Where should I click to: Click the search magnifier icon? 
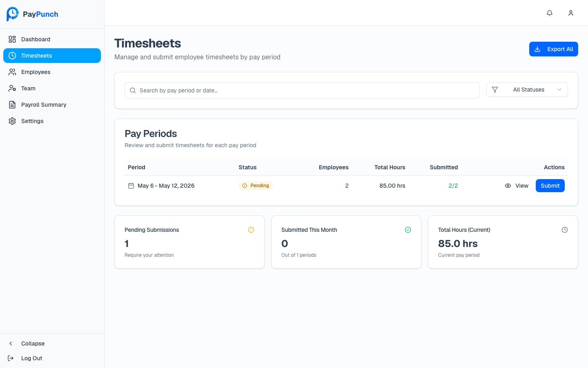click(x=133, y=90)
